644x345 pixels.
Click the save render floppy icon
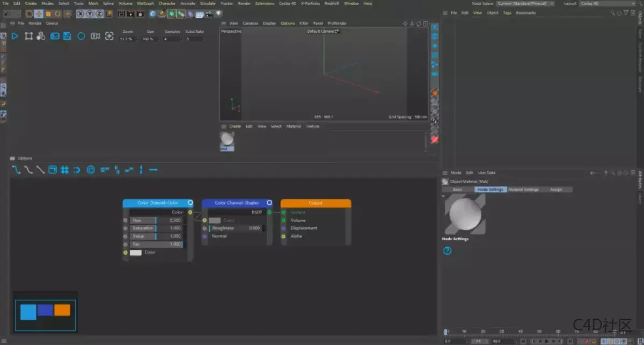click(67, 35)
